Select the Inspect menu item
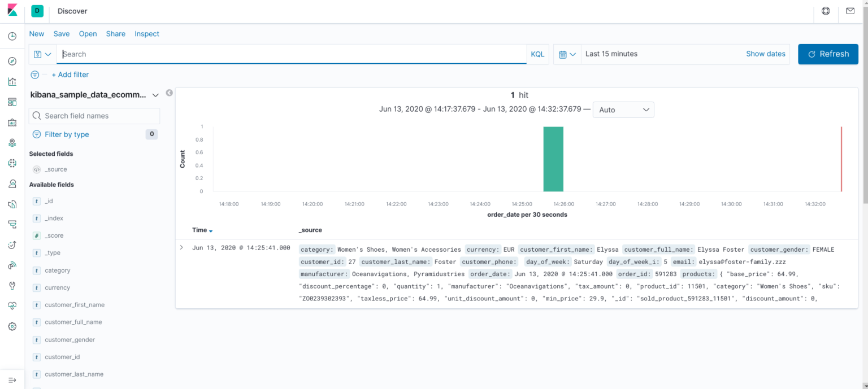 (146, 34)
